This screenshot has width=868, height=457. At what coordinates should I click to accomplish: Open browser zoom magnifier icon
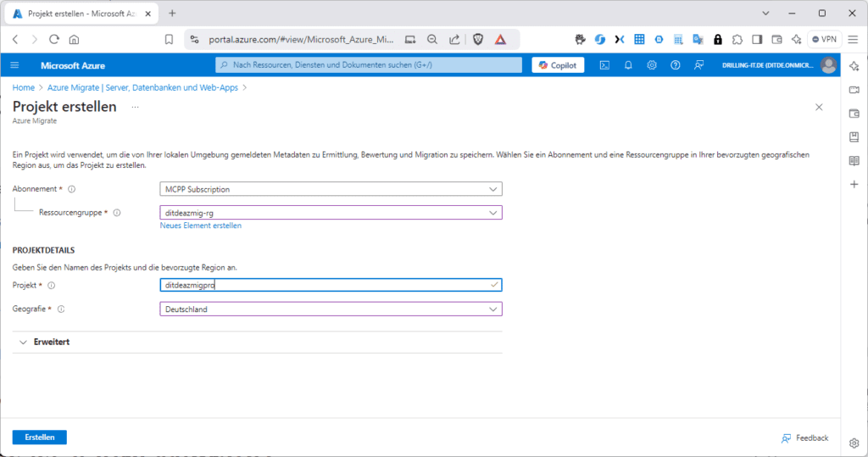pos(432,39)
